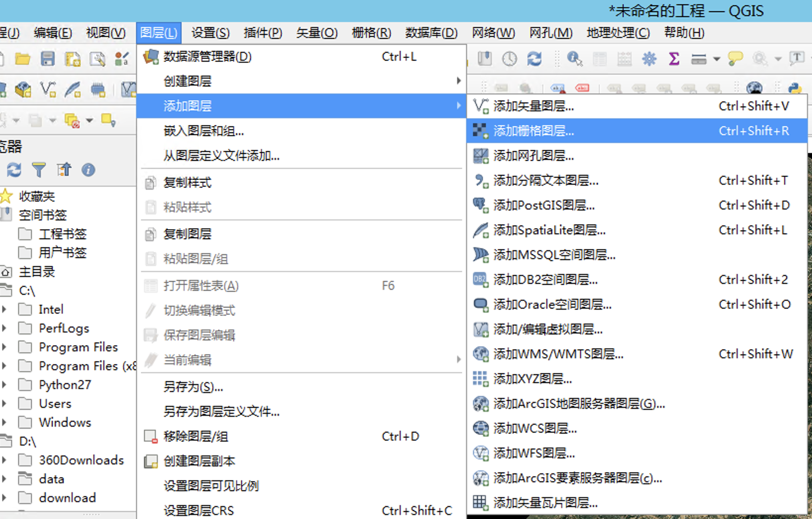Open the 栅格(R) menu in menu bar

pyautogui.click(x=371, y=33)
